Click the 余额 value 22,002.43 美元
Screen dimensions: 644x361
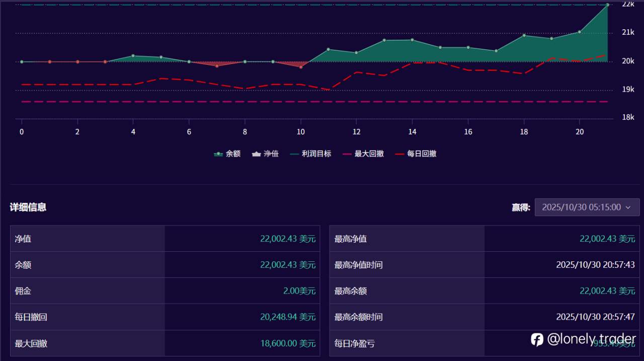pos(288,265)
